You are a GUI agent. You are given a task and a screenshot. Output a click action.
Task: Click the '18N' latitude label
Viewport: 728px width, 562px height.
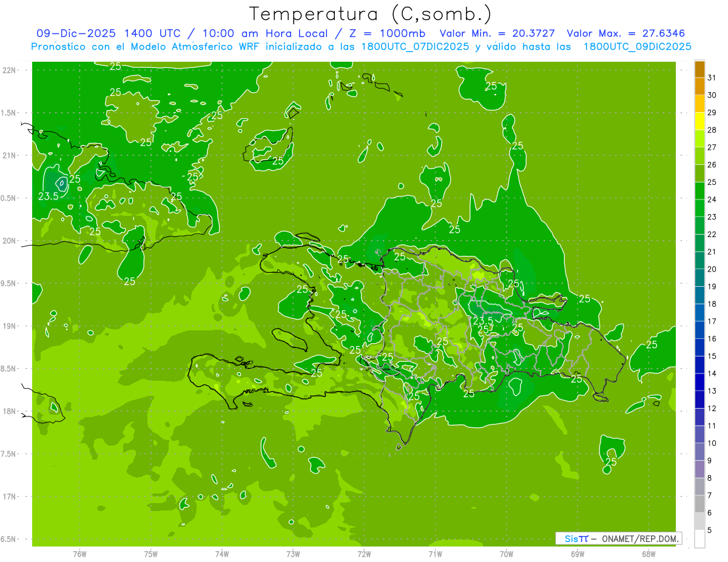tap(9, 411)
